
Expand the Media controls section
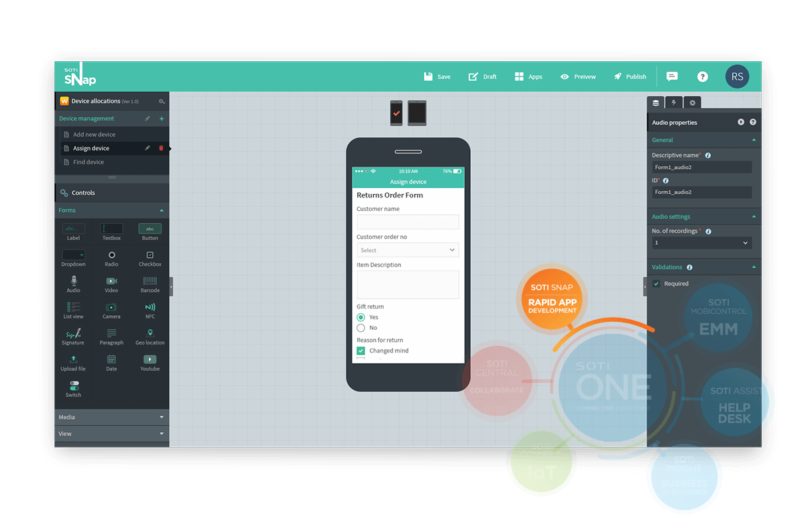pyautogui.click(x=112, y=417)
